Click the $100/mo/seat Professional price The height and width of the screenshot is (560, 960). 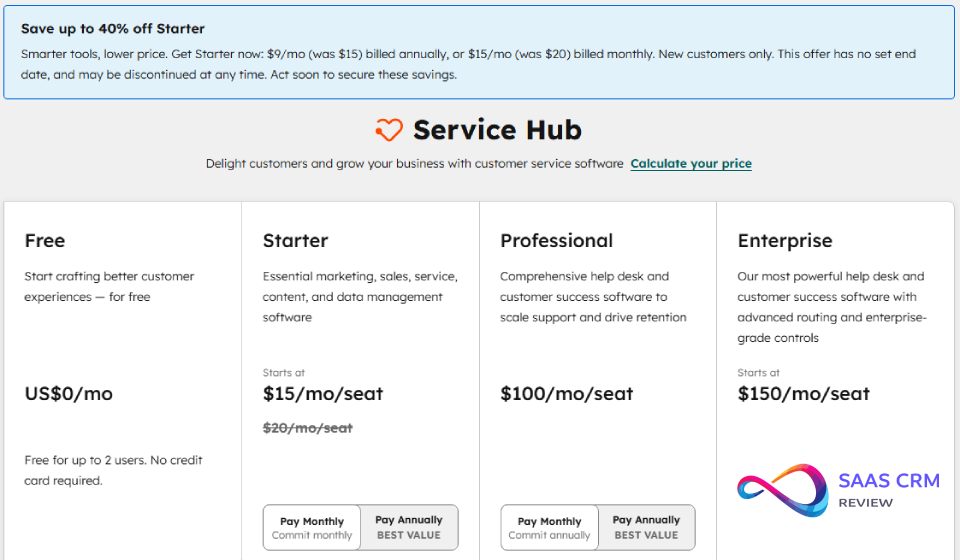point(567,394)
